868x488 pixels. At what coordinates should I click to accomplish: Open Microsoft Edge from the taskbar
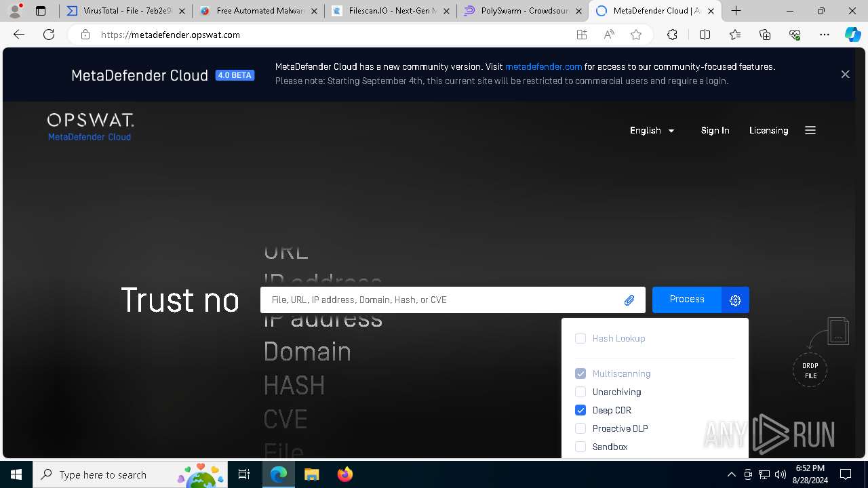click(x=279, y=474)
